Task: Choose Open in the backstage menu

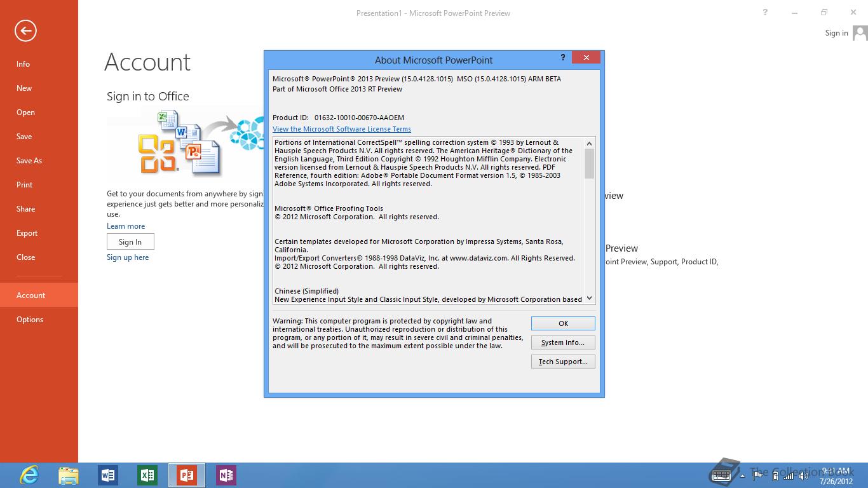Action: pyautogui.click(x=39, y=112)
